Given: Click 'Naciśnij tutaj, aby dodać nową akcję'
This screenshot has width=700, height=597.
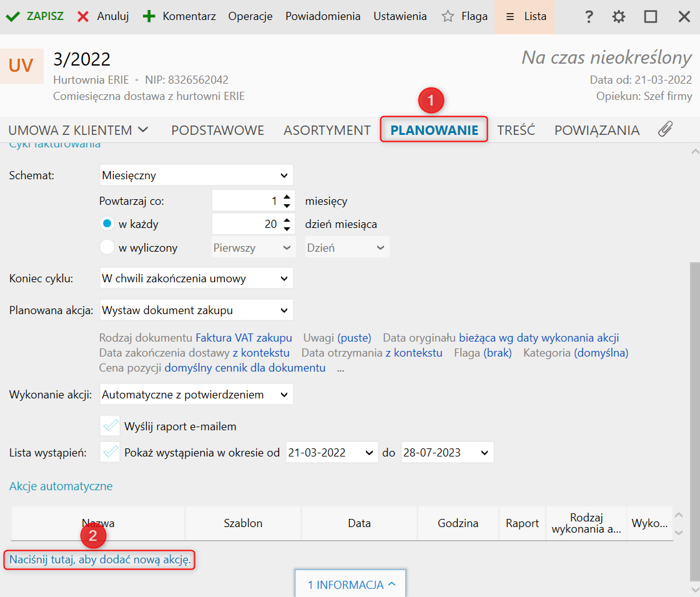Looking at the screenshot, I should click(100, 560).
